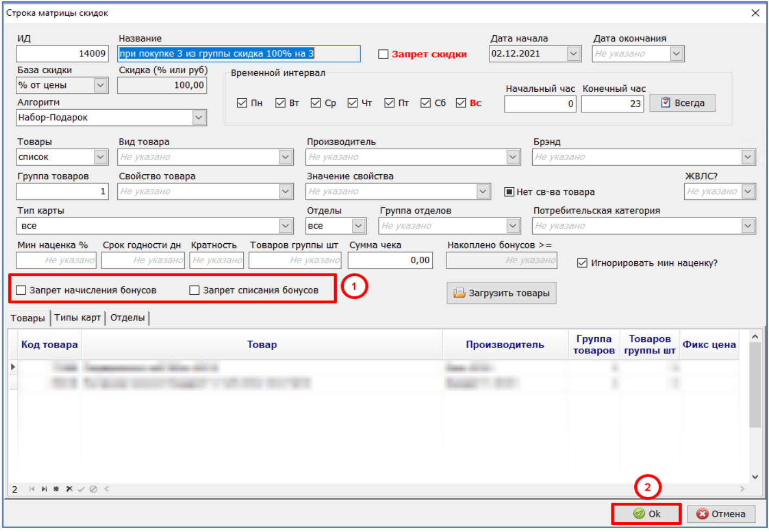Switch to the Типы карт tab
This screenshot has width=769, height=532.
(x=78, y=318)
